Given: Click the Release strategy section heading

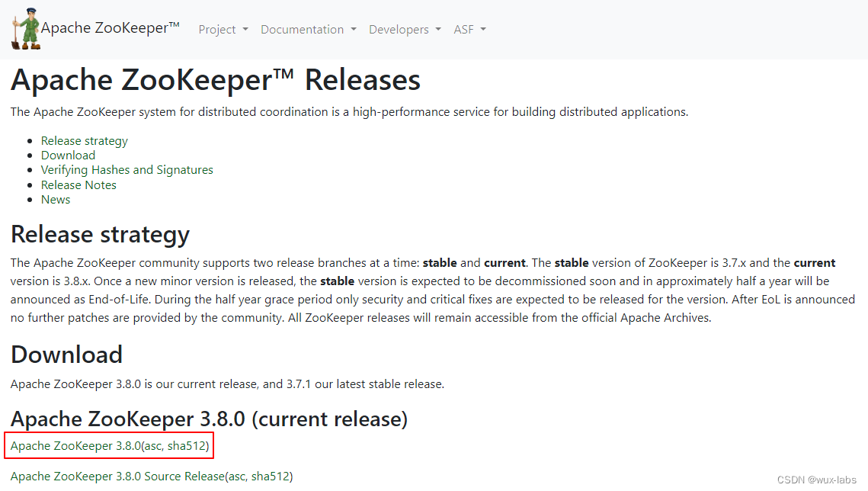Looking at the screenshot, I should [x=100, y=234].
